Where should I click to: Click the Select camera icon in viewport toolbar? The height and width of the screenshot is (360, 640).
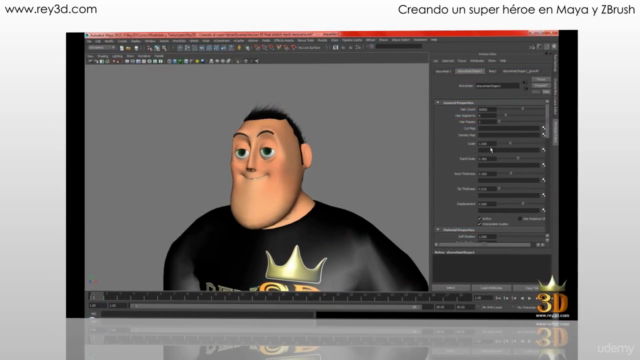pyautogui.click(x=90, y=61)
